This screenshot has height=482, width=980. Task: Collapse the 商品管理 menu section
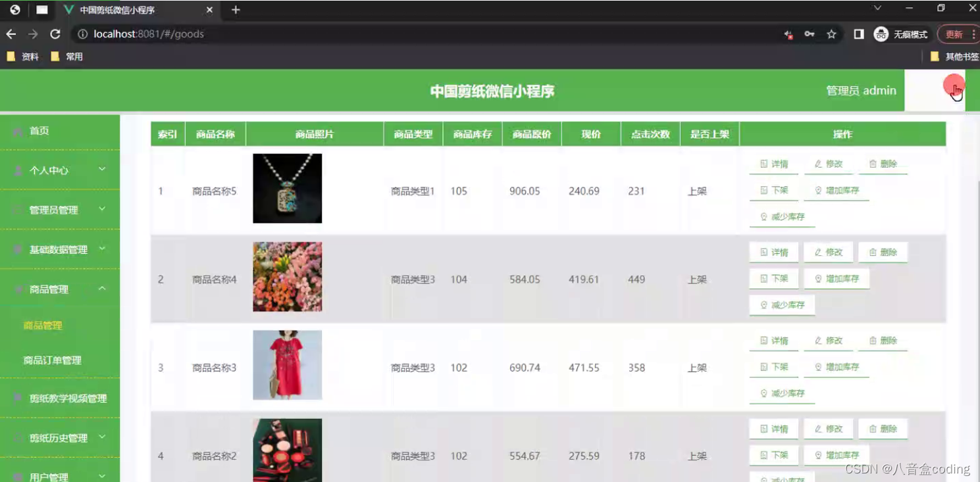coord(49,289)
